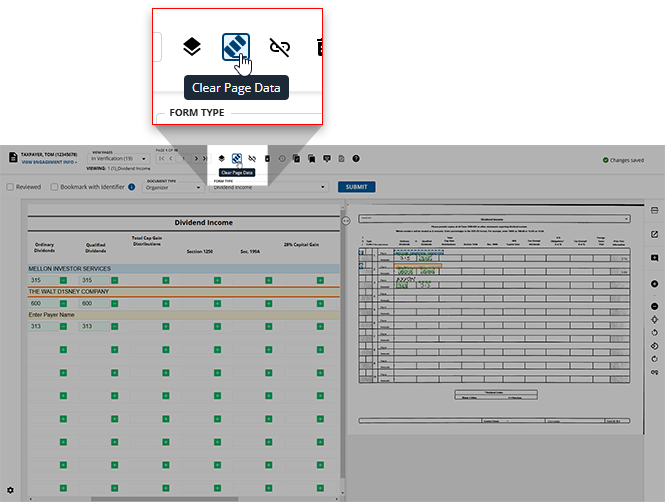Viewport: 665px width, 502px height.
Task: Select the THE WALT D1SNEY COMPANY payer row
Action: coord(70,292)
